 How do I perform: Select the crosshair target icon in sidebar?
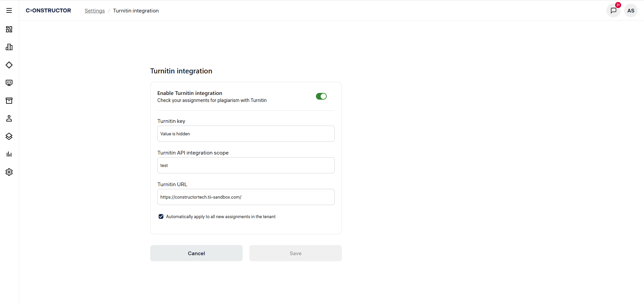click(x=9, y=65)
